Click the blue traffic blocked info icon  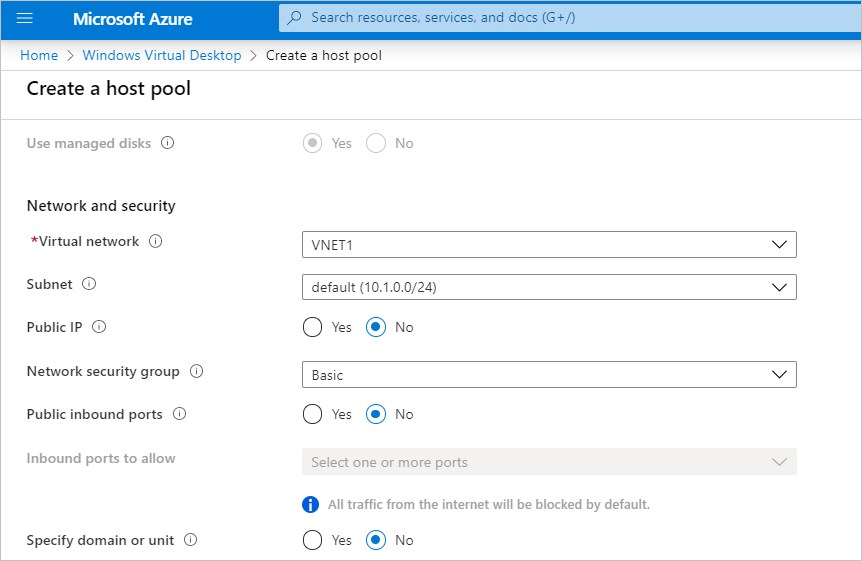311,504
